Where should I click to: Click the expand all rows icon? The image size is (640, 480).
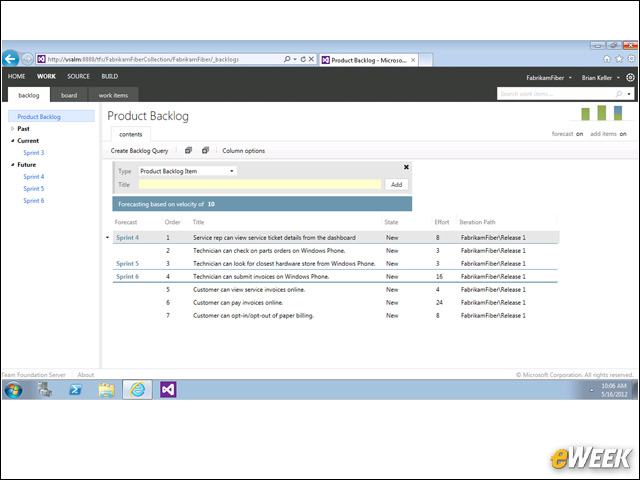(188, 151)
